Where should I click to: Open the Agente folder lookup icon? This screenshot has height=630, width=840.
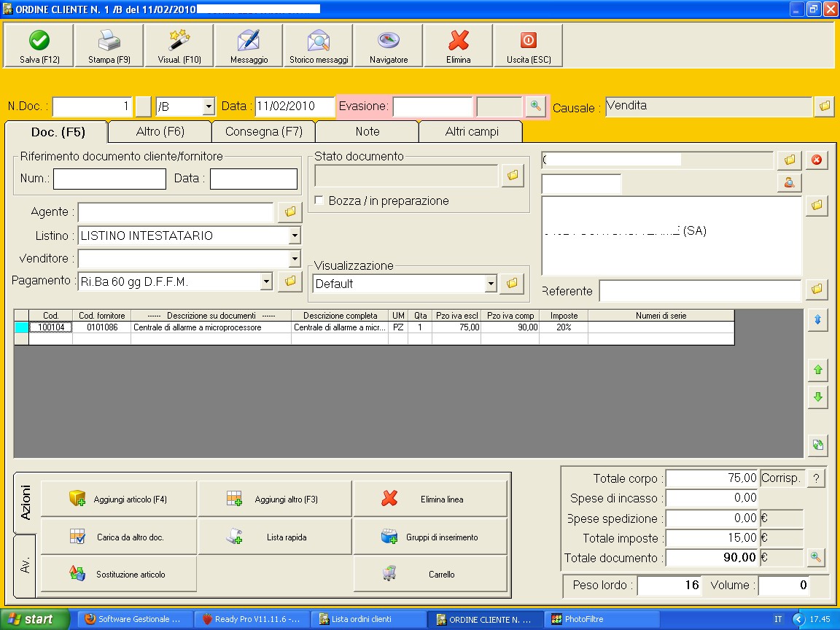[290, 212]
